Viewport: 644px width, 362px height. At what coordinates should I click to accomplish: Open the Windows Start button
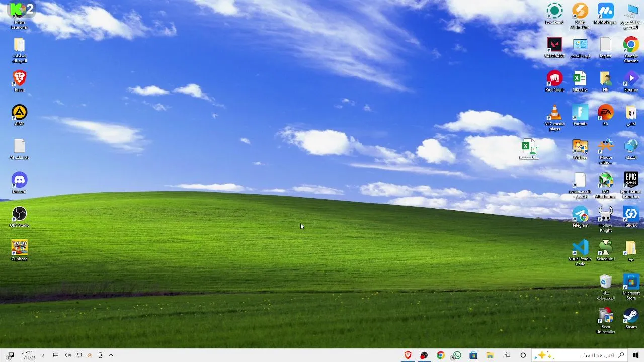coord(636,355)
